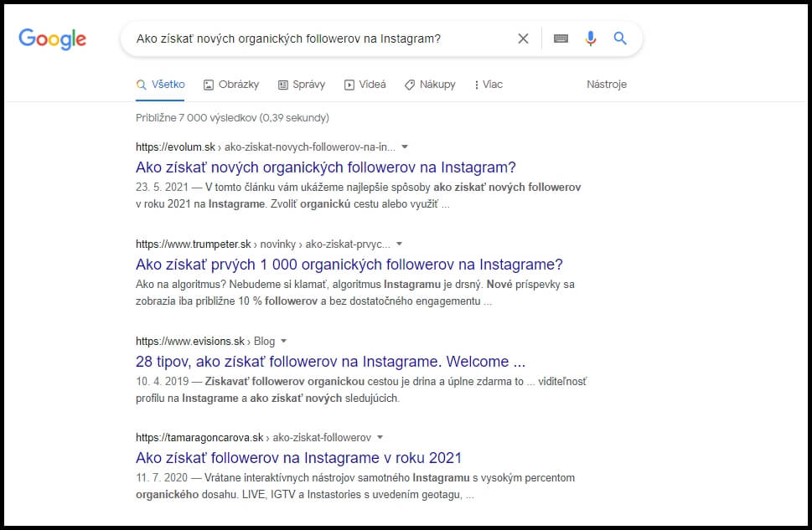Click the Všetko magnifier icon
This screenshot has width=812, height=530.
[x=142, y=85]
